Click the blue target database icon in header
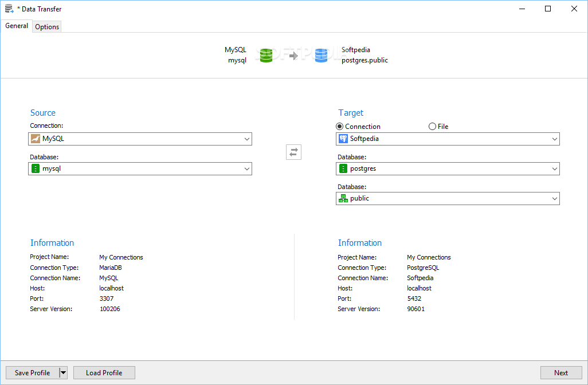This screenshot has height=385, width=588. [x=321, y=56]
